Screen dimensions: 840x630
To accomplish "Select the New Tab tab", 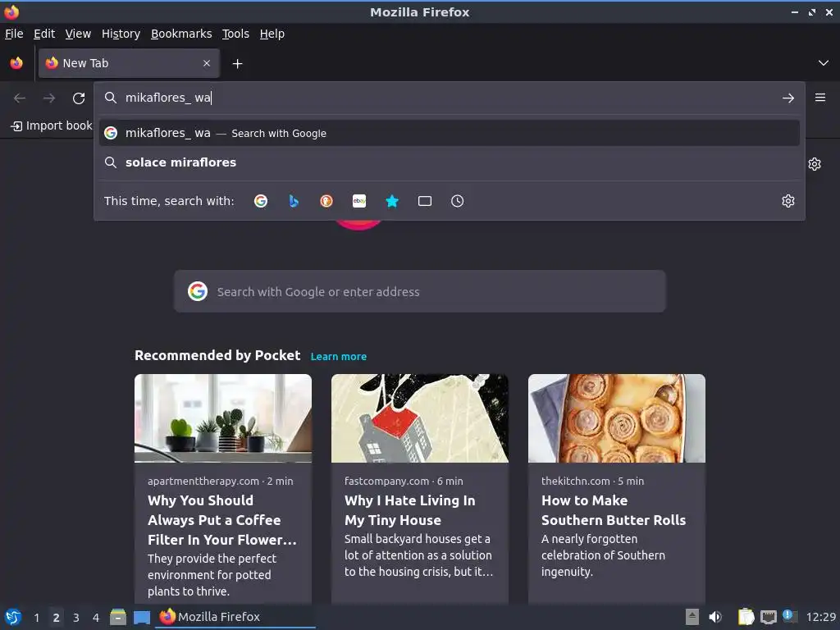I will (x=129, y=63).
